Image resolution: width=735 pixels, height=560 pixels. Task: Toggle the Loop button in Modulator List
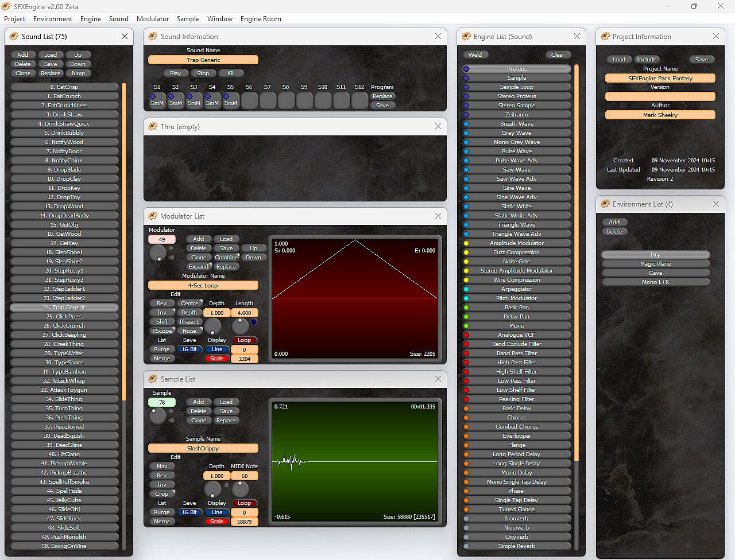point(244,340)
